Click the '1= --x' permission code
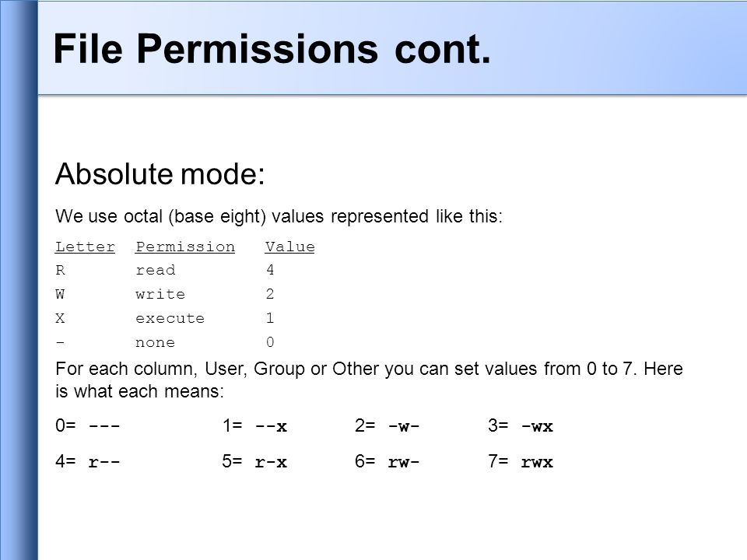The height and width of the screenshot is (560, 747). pyautogui.click(x=254, y=425)
